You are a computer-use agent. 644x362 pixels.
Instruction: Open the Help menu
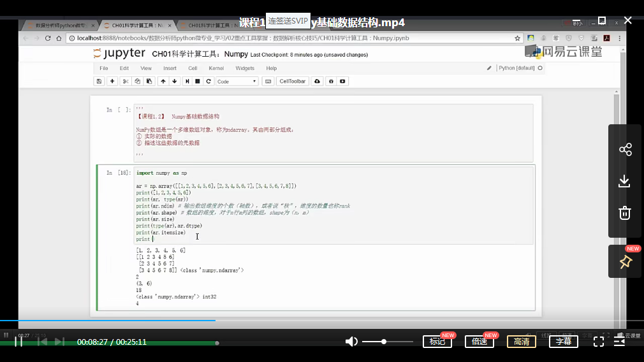point(272,68)
